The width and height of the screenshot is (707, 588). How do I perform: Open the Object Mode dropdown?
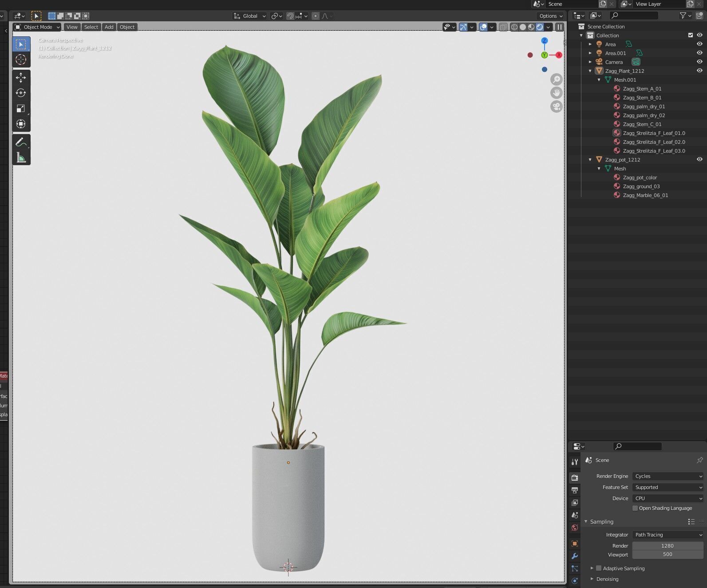tap(37, 27)
